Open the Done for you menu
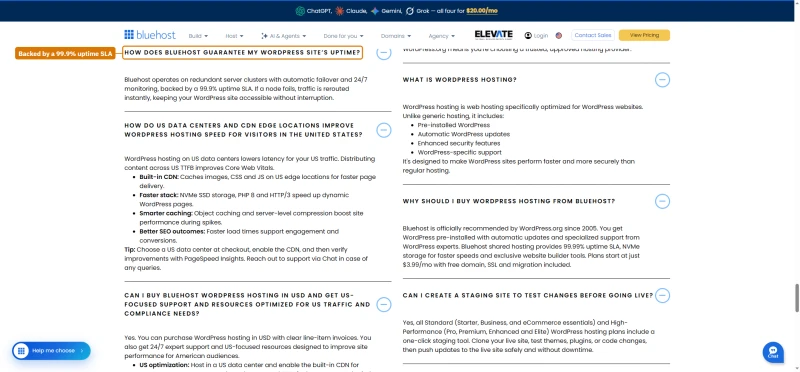Screen dimensions: 800x372 pyautogui.click(x=343, y=36)
